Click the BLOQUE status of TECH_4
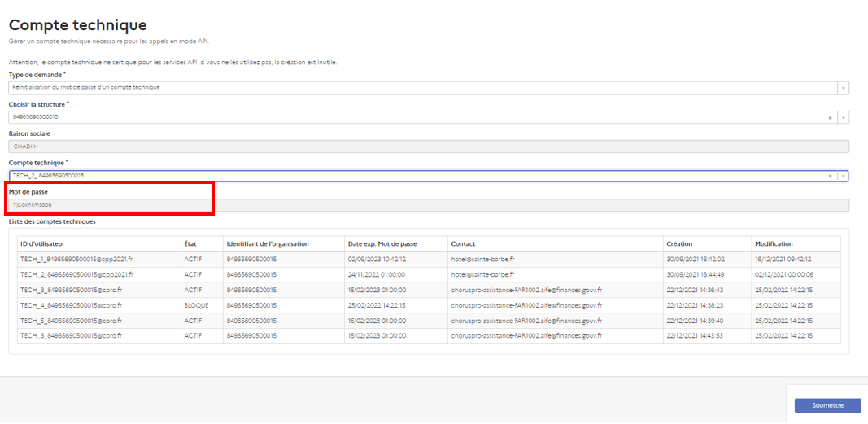 pyautogui.click(x=196, y=306)
